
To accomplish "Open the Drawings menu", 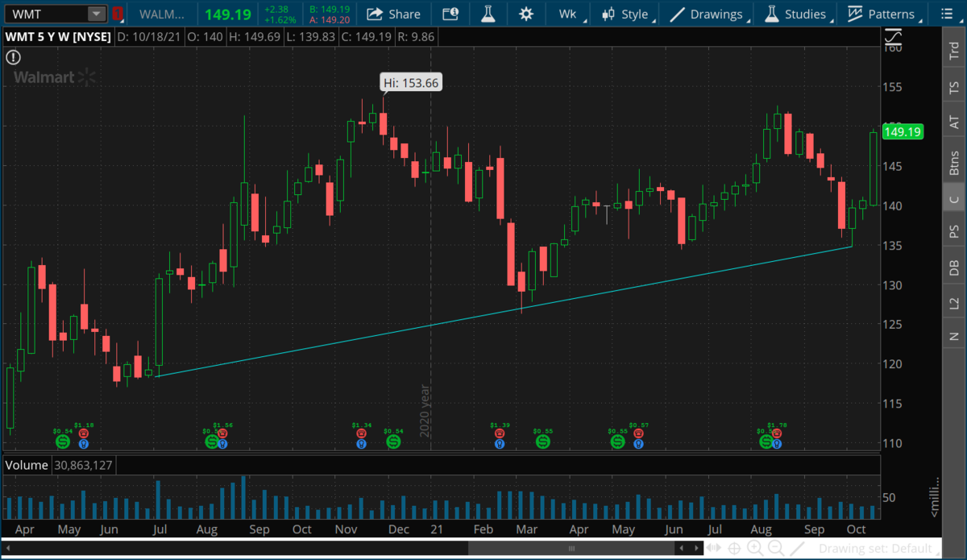I will pos(707,14).
